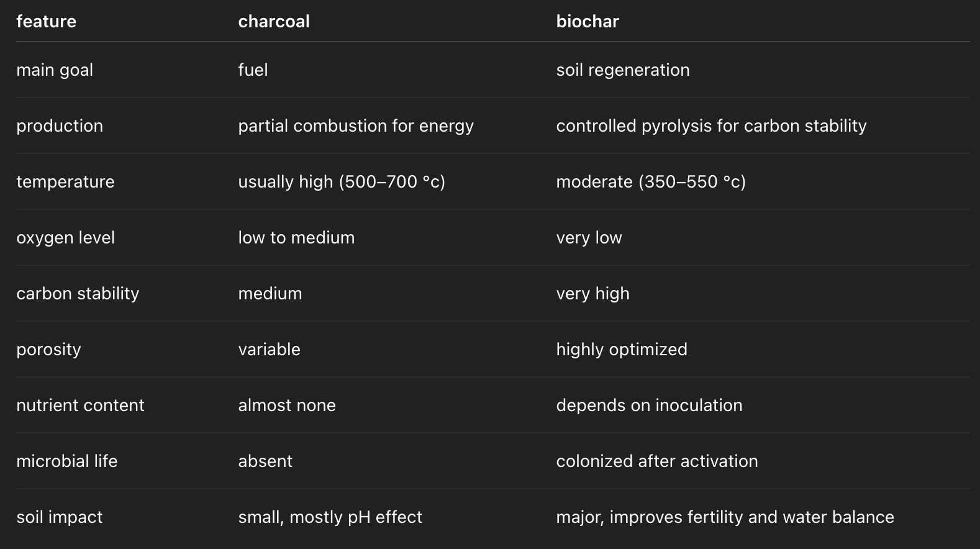
Task: Select the "nutrient content" row label
Action: [80, 406]
